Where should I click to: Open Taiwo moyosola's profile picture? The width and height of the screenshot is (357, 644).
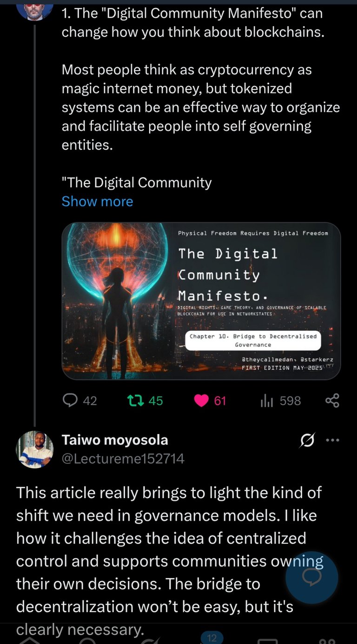coord(34,449)
